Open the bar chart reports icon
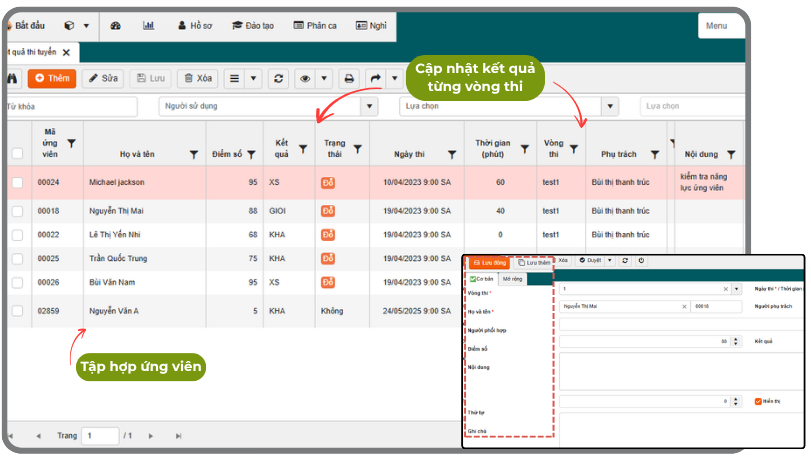Image resolution: width=811 pixels, height=456 pixels. tap(148, 25)
